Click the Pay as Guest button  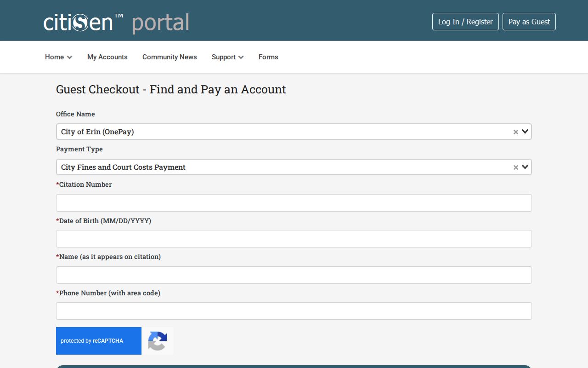pos(529,22)
